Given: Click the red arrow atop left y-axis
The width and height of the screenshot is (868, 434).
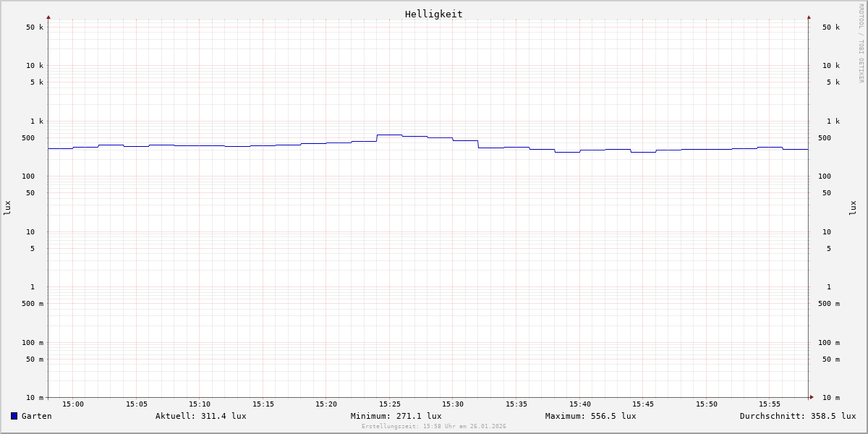Looking at the screenshot, I should (48, 17).
